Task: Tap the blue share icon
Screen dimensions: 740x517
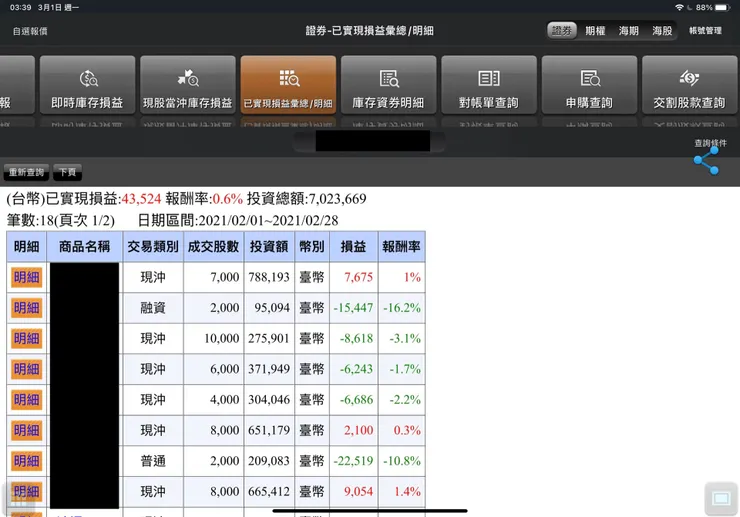Action: pyautogui.click(x=706, y=161)
